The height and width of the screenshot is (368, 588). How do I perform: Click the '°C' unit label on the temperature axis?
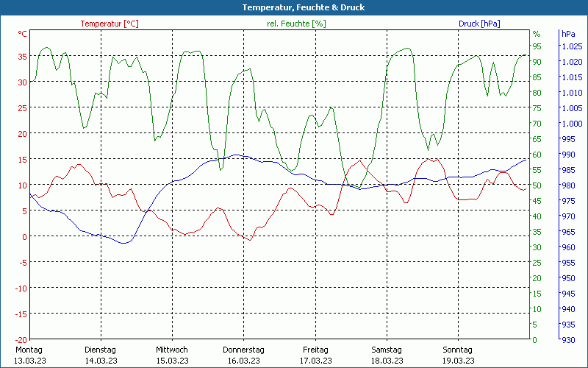[x=23, y=34]
